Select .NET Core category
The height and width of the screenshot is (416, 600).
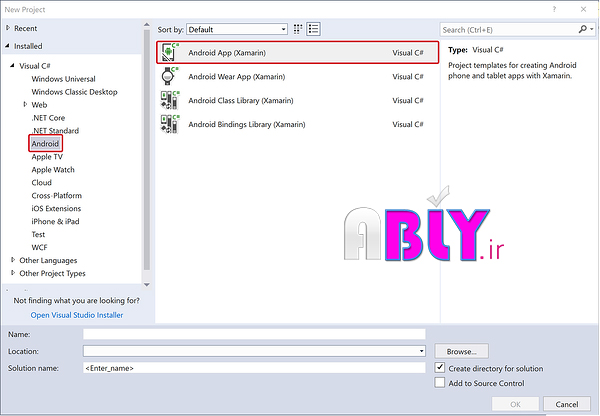[x=48, y=118]
